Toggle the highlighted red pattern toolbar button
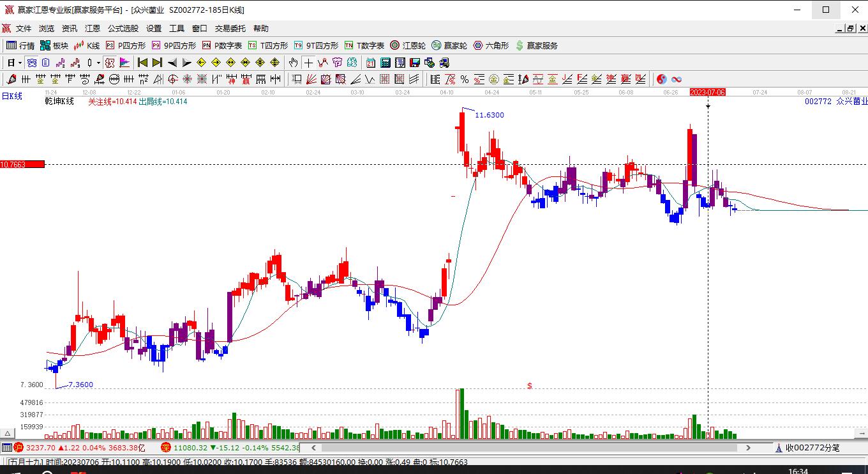868x474 pixels. click(109, 63)
